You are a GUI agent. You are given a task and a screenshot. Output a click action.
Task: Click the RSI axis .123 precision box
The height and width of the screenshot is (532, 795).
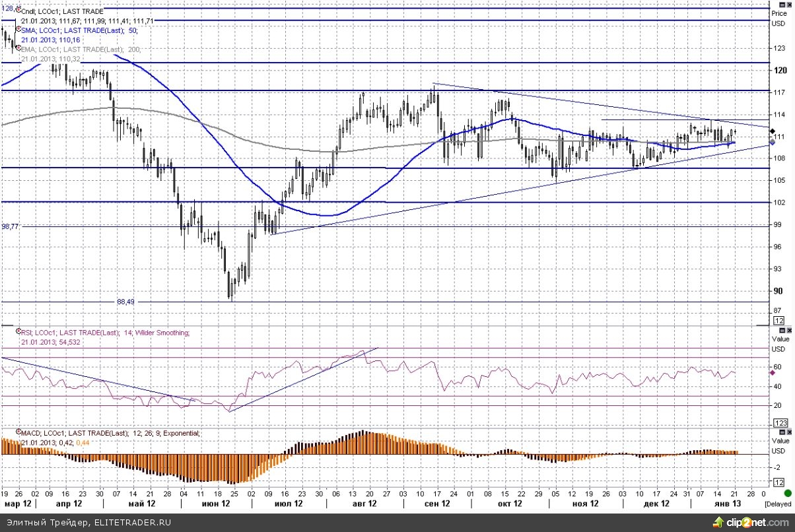point(779,422)
